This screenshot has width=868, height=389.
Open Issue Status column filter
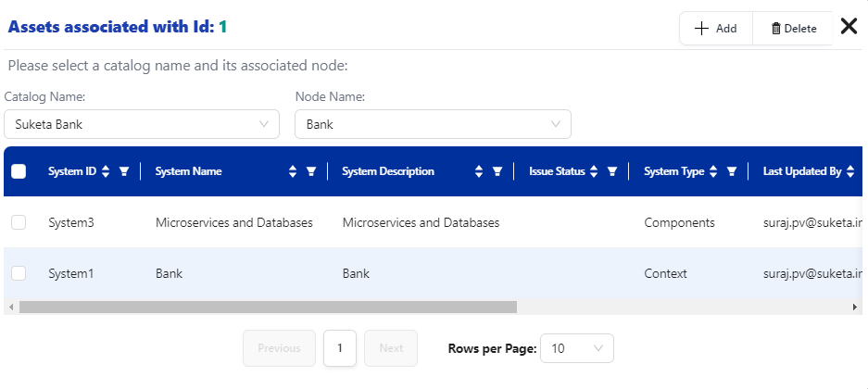click(611, 171)
